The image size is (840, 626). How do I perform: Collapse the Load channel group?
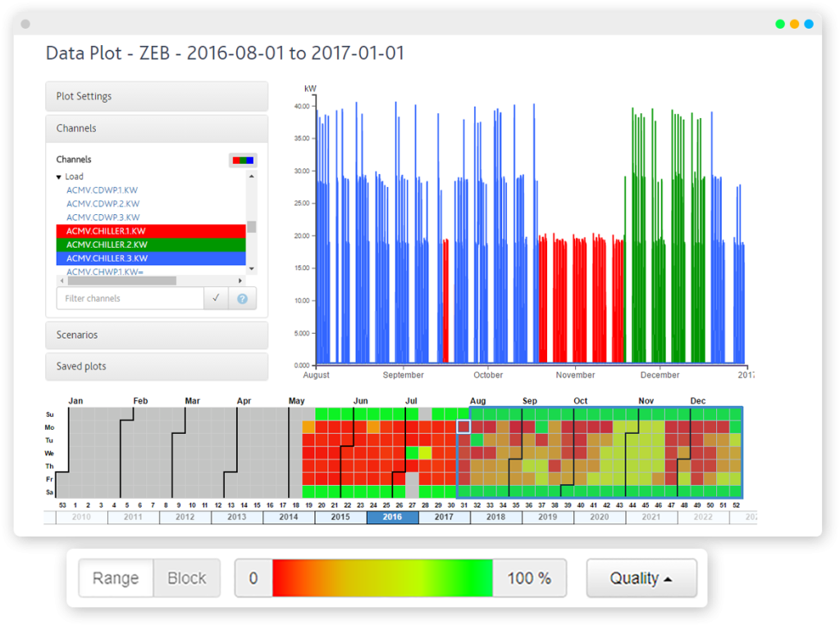click(59, 177)
